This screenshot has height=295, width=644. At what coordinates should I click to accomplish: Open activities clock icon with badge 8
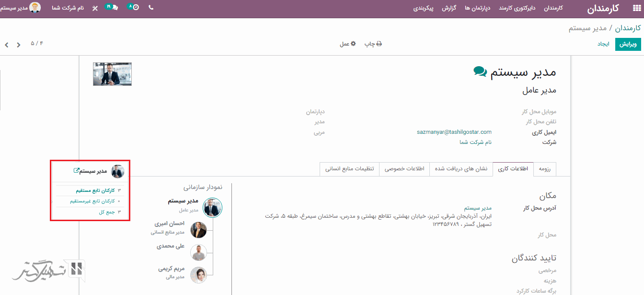click(x=135, y=8)
